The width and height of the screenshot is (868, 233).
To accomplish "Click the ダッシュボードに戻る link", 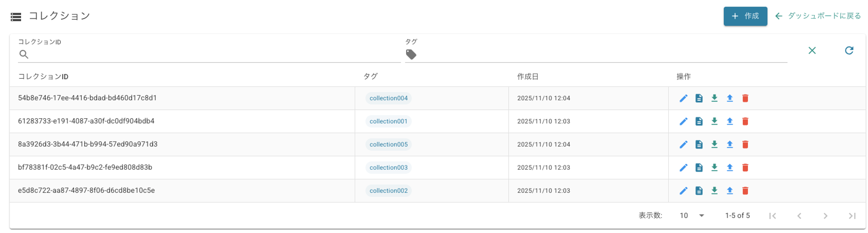I will 818,16.
